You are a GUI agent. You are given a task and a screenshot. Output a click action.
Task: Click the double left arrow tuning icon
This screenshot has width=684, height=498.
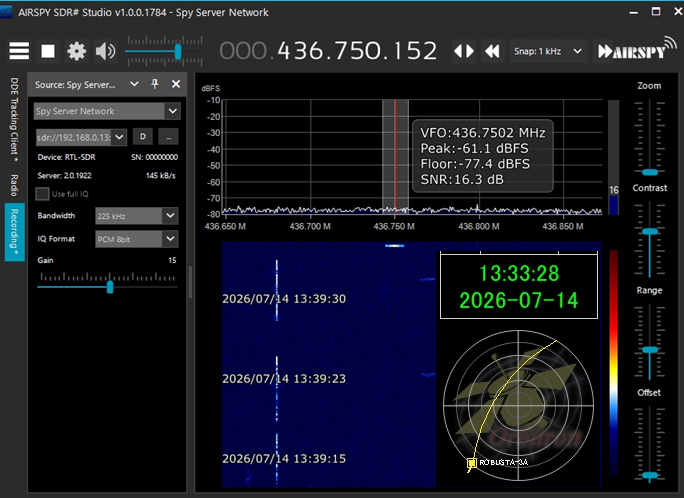[x=492, y=51]
